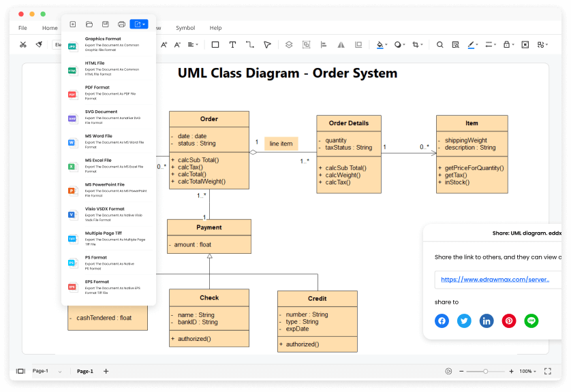Share to Facebook
This screenshot has height=392, width=571.
tap(442, 321)
